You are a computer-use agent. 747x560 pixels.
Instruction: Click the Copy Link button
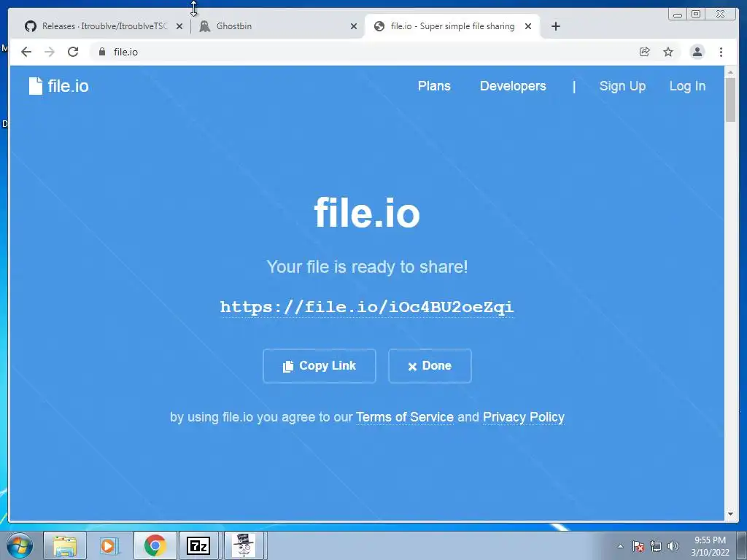(x=320, y=366)
